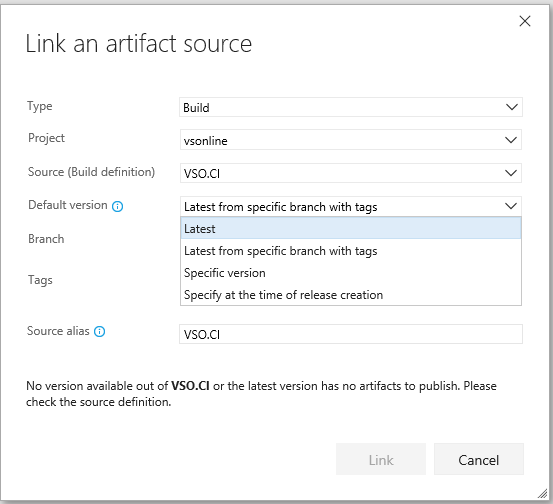Expand the Type dropdown chevron

(x=511, y=107)
